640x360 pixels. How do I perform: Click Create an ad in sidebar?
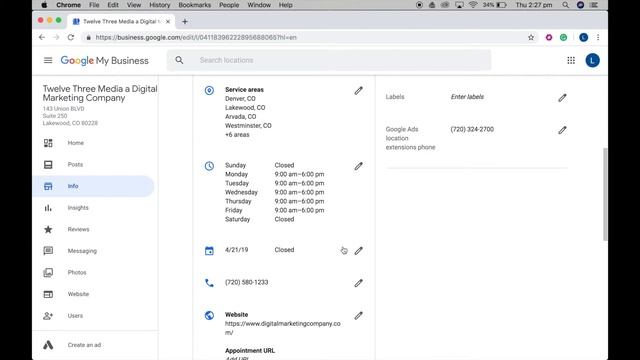coord(93,345)
